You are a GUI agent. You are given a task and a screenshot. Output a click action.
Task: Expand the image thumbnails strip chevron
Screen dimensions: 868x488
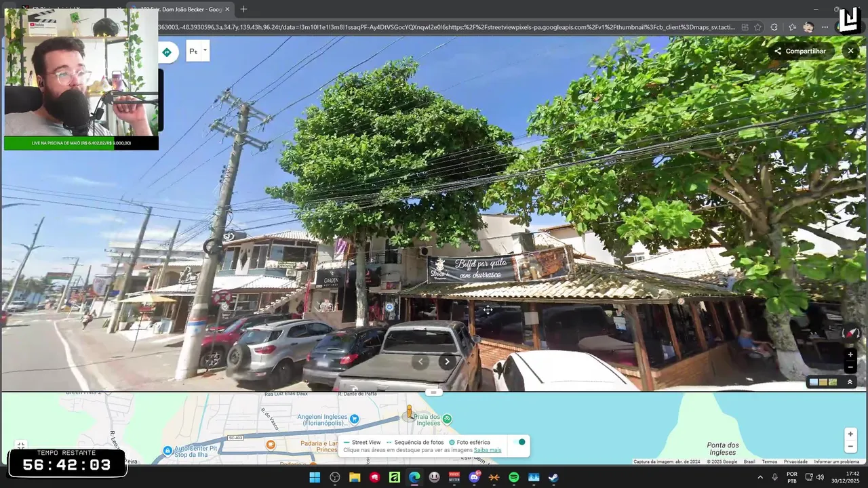tap(850, 382)
